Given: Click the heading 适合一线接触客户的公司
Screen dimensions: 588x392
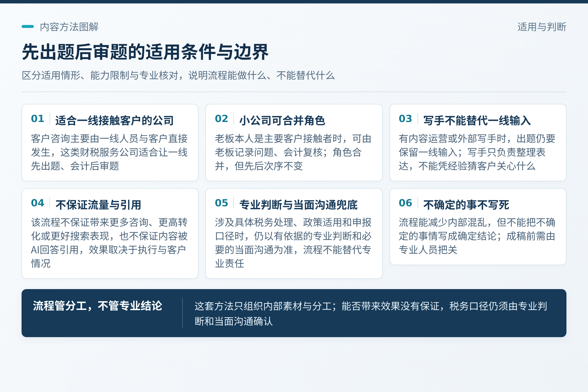Looking at the screenshot, I should click(114, 121).
